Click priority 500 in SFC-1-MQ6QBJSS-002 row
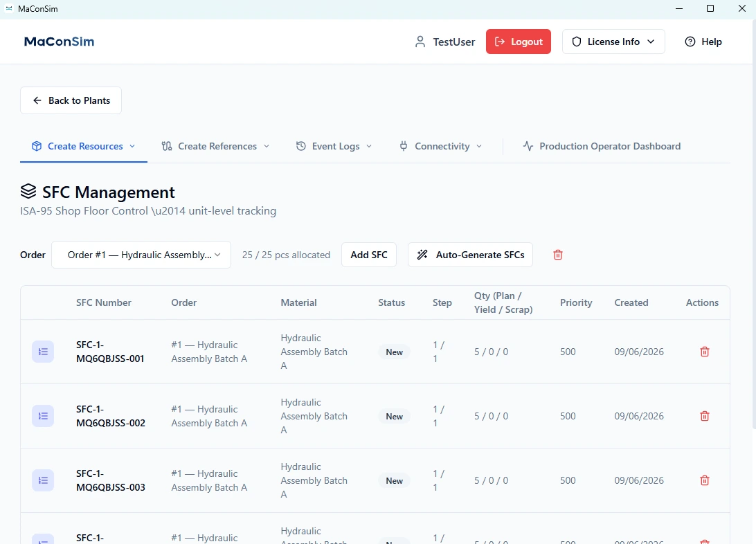Screen dimensions: 756x544 pyautogui.click(x=568, y=416)
